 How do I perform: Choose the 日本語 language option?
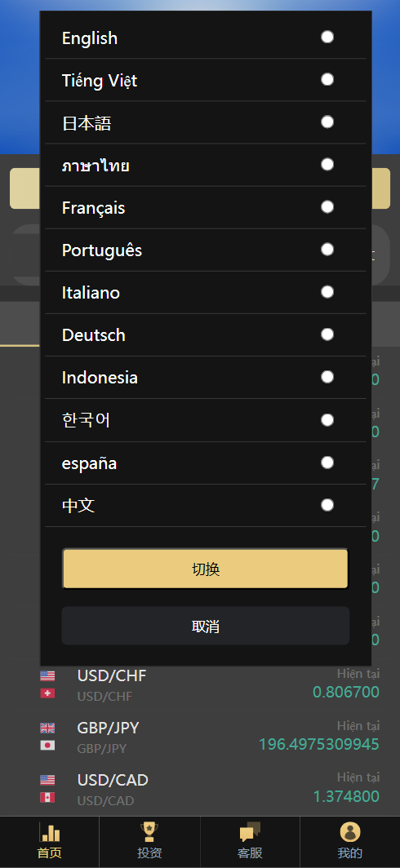coord(206,122)
